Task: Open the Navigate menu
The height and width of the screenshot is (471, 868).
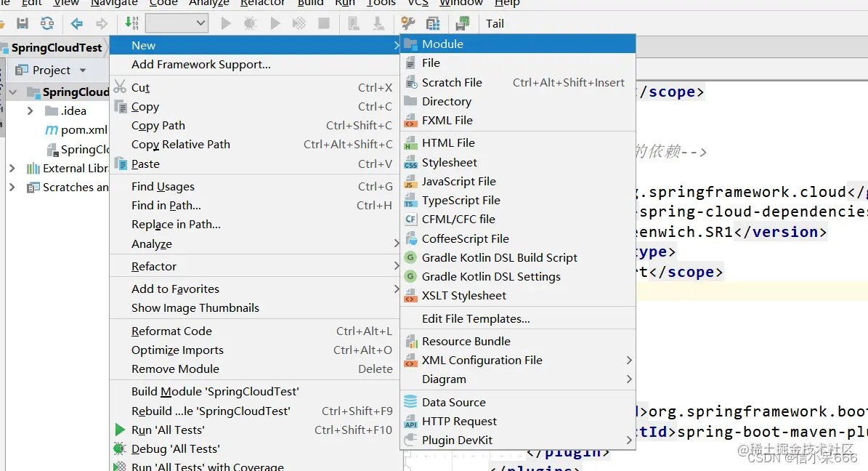Action: pos(114,3)
